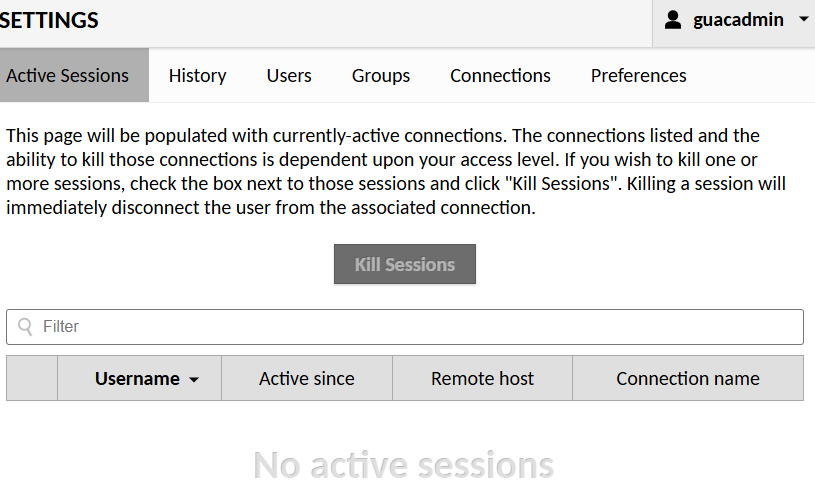Sort by the Active since column
This screenshot has width=815, height=493.
pyautogui.click(x=307, y=379)
